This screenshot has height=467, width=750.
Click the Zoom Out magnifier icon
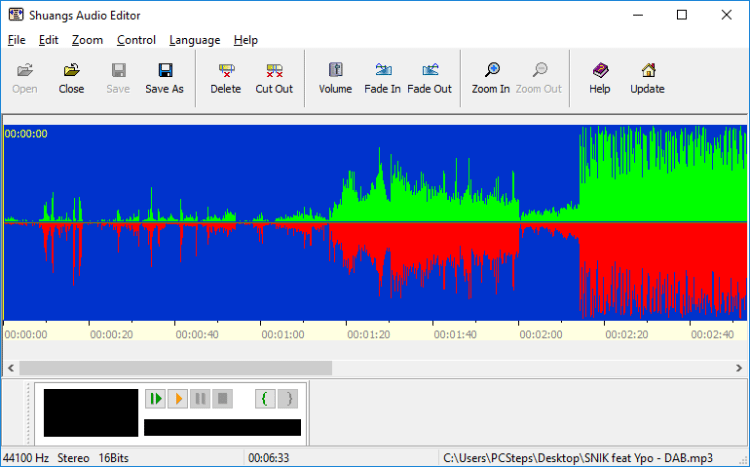[x=539, y=70]
